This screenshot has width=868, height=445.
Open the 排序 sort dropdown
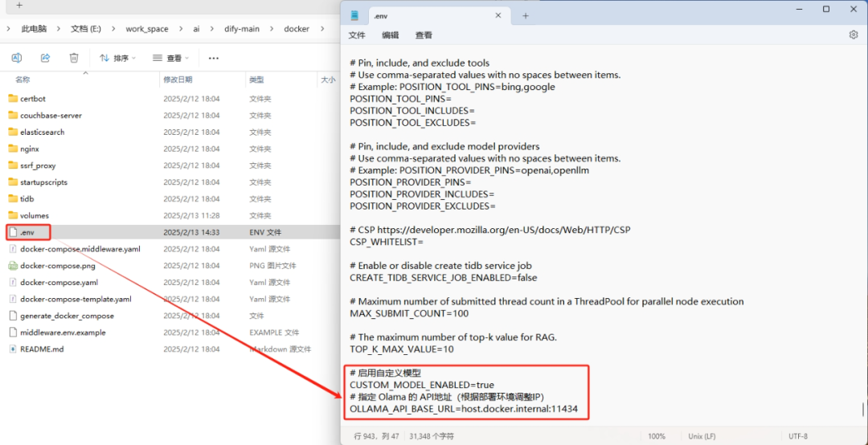tap(117, 58)
